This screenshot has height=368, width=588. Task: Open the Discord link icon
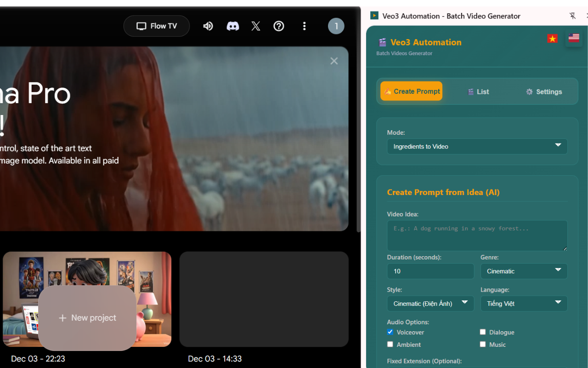point(233,26)
